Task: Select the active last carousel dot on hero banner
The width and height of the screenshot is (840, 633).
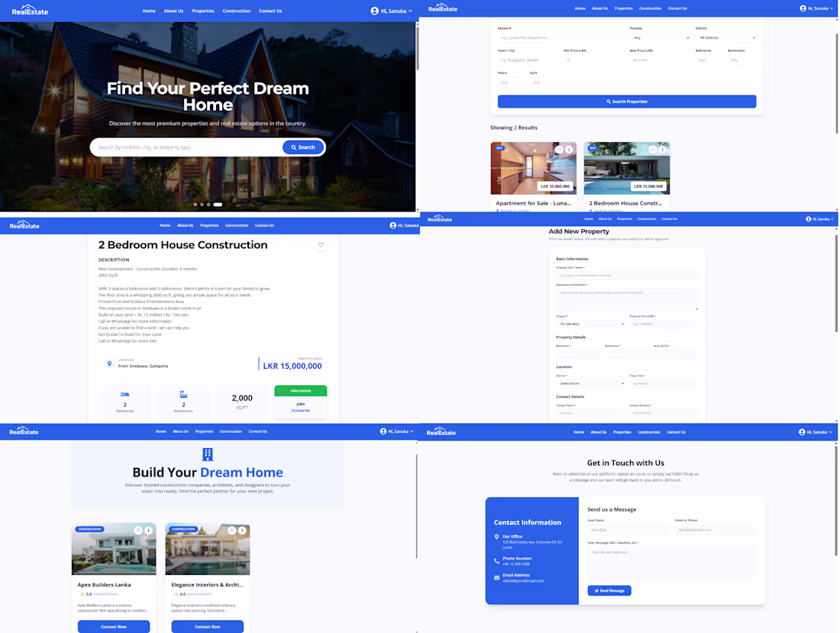Action: (x=218, y=204)
